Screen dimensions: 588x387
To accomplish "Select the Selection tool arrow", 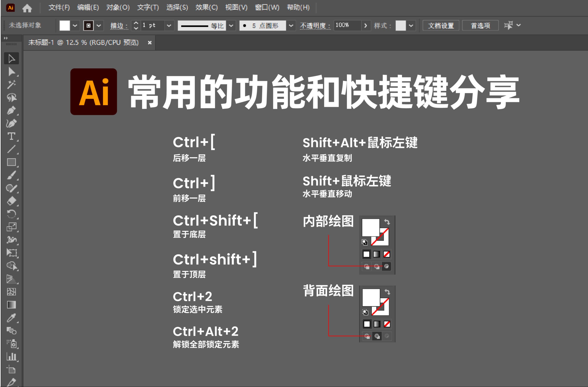I will click(11, 59).
